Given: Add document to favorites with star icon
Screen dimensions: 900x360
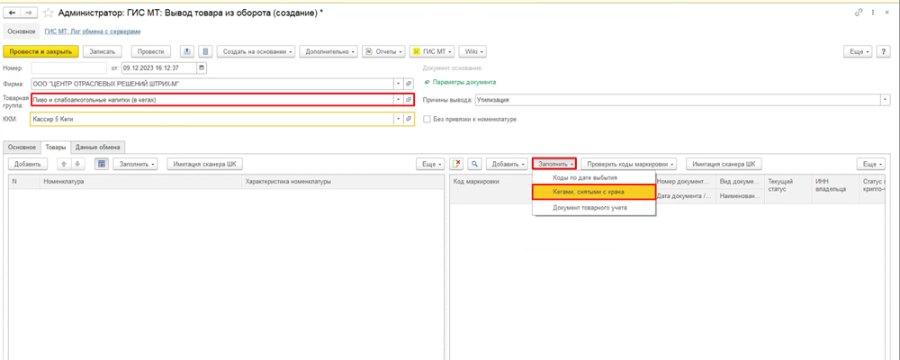Looking at the screenshot, I should pos(49,13).
